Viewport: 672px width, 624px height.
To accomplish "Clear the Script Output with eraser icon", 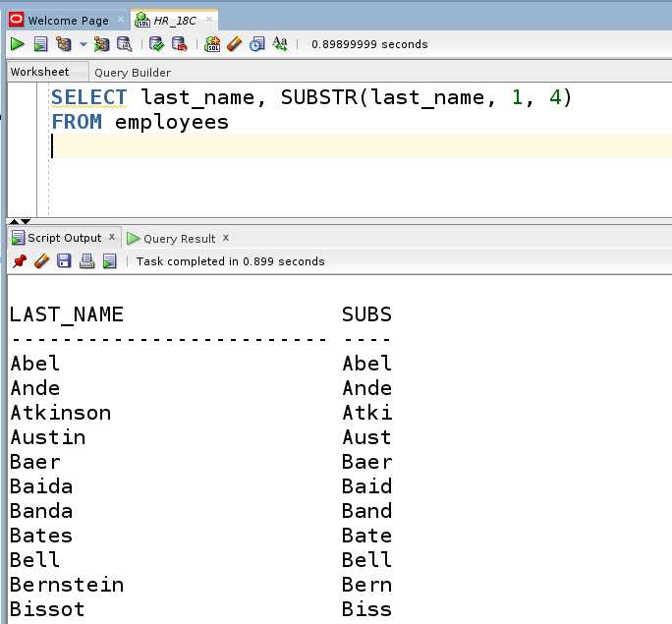I will tap(41, 261).
